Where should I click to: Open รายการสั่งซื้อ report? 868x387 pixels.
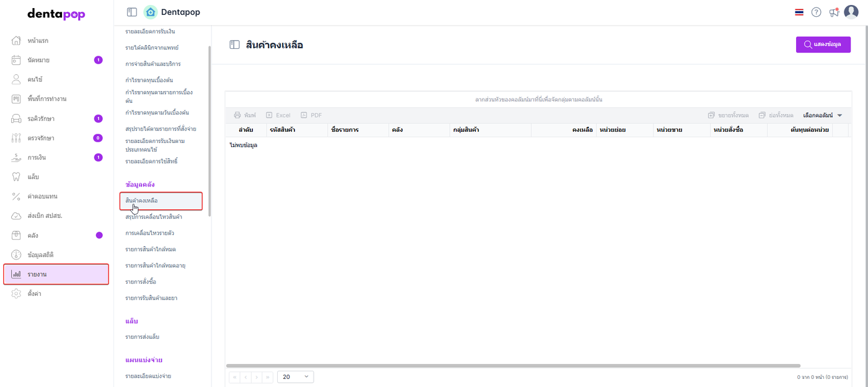[140, 282]
